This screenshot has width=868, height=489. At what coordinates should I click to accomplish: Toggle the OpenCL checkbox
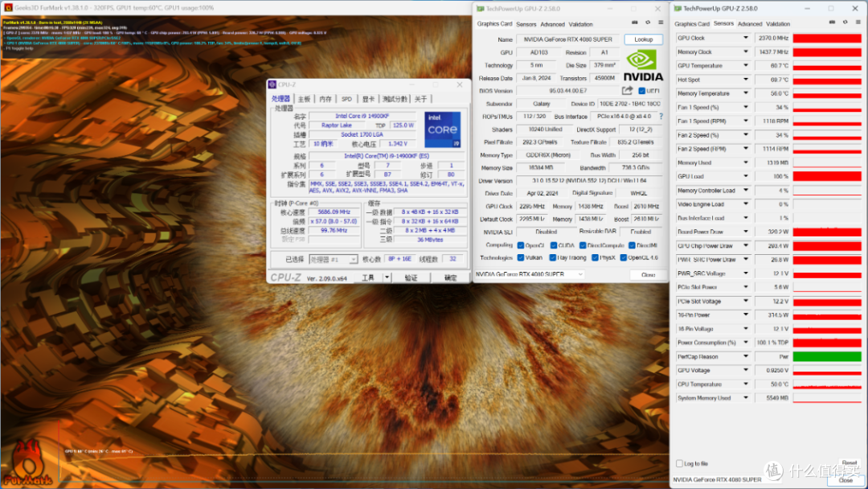(520, 245)
